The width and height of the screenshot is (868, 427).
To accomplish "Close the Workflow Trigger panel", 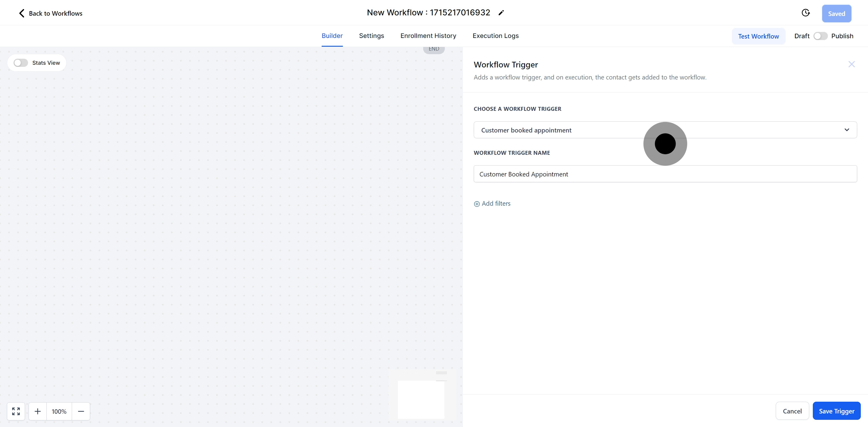I will pos(851,64).
